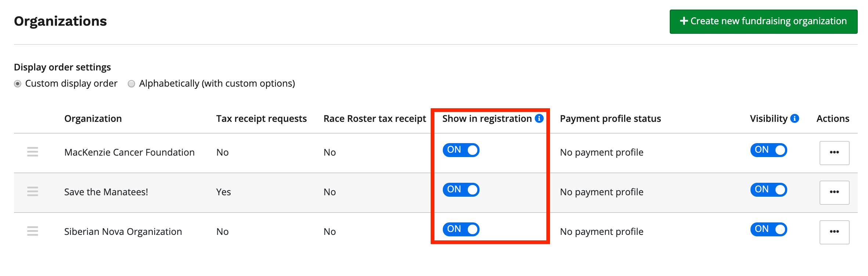The height and width of the screenshot is (276, 868).
Task: Open actions menu for MacKenzie Cancer Foundation
Action: pyautogui.click(x=834, y=153)
